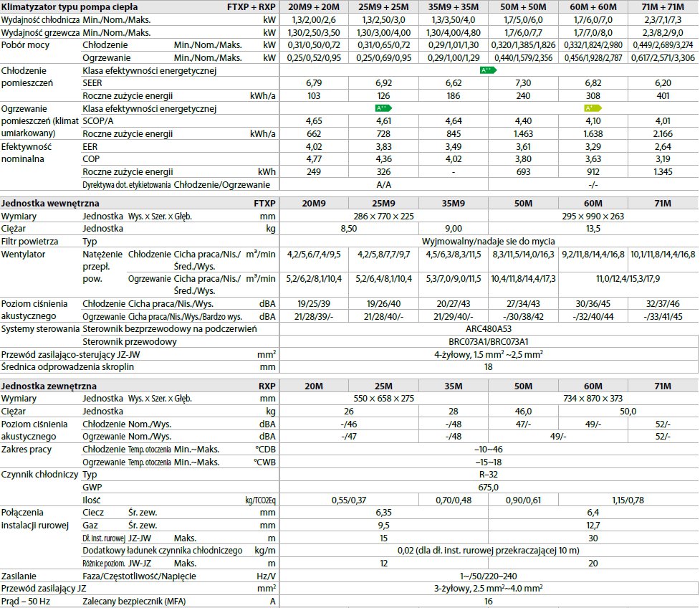The width and height of the screenshot is (700, 608).
Task: Click COP value '3,19'
Action: (x=663, y=159)
